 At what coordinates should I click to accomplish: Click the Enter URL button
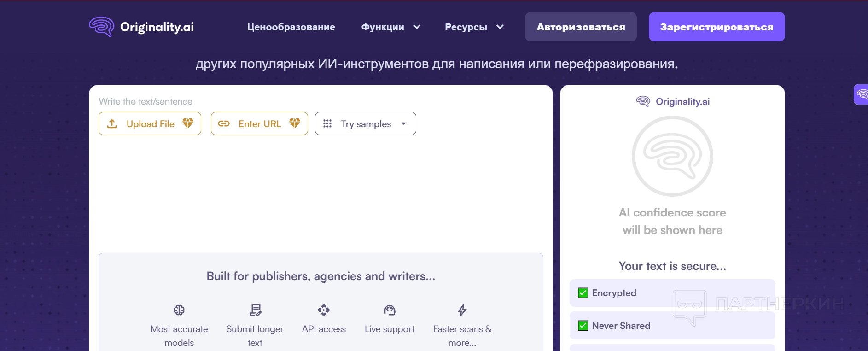coord(259,123)
